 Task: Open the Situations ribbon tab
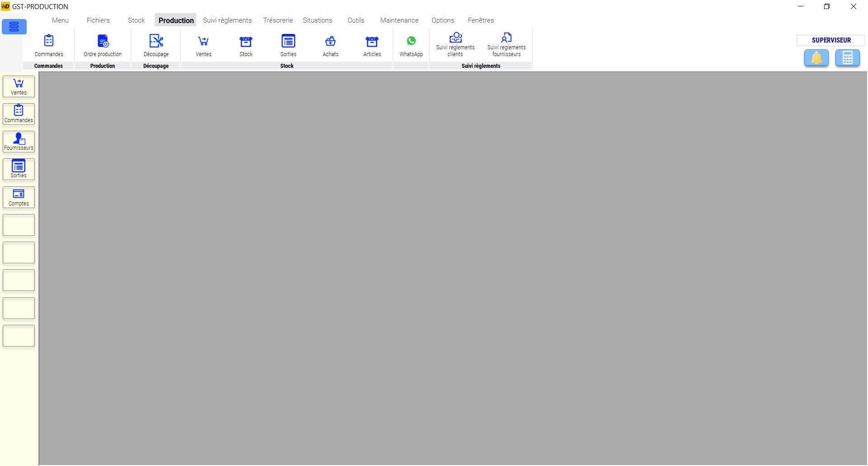tap(317, 20)
